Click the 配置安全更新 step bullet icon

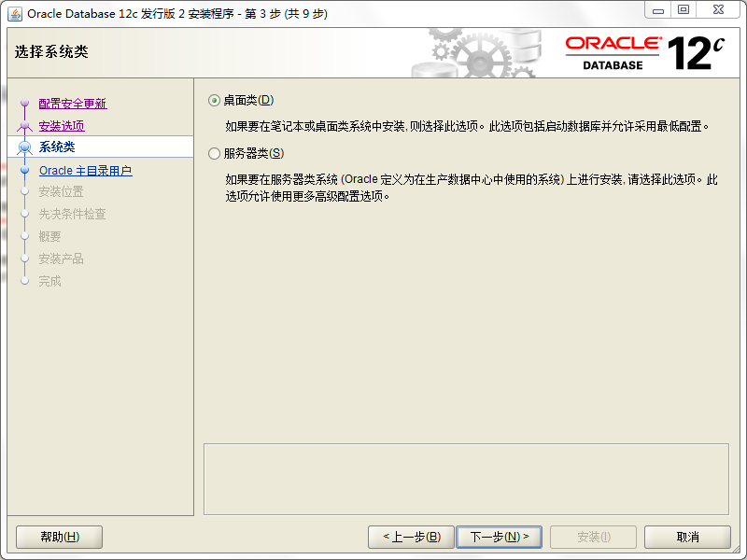(x=25, y=103)
